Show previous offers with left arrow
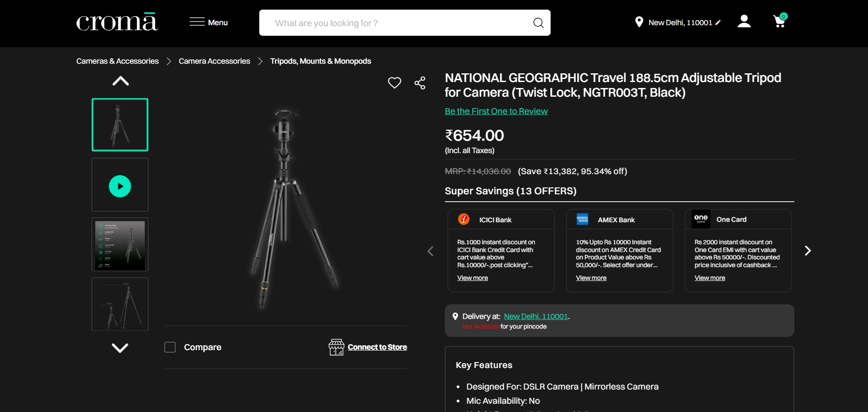This screenshot has width=868, height=412. [x=430, y=251]
